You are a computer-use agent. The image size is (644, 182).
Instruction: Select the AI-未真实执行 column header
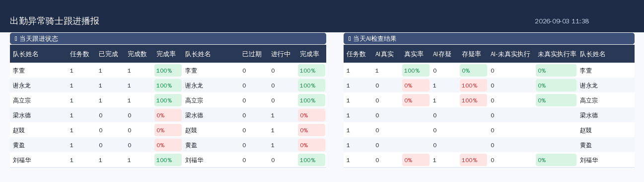click(510, 54)
